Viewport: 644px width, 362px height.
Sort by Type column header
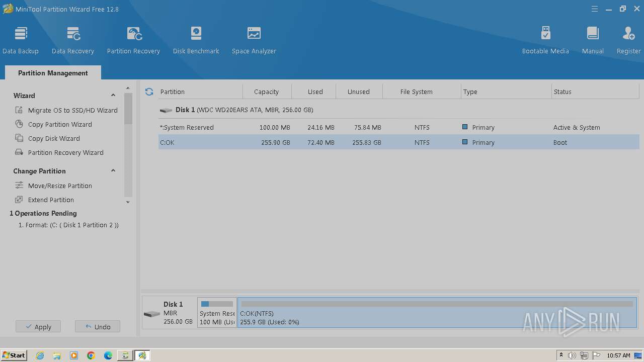click(x=506, y=92)
